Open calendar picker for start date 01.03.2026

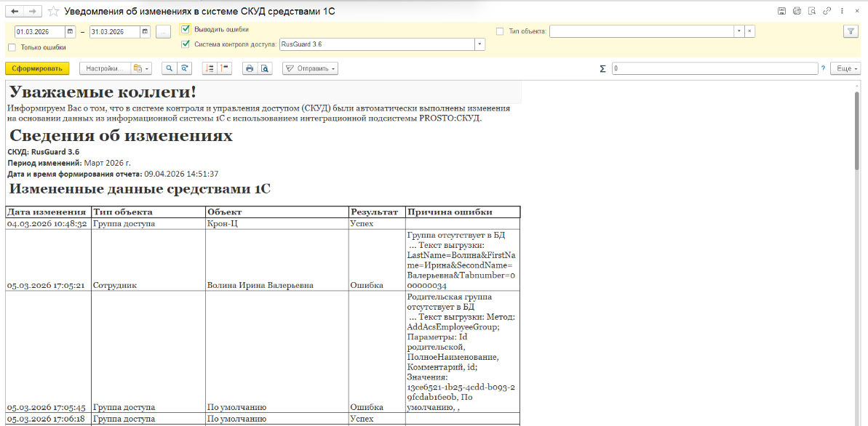(x=71, y=32)
